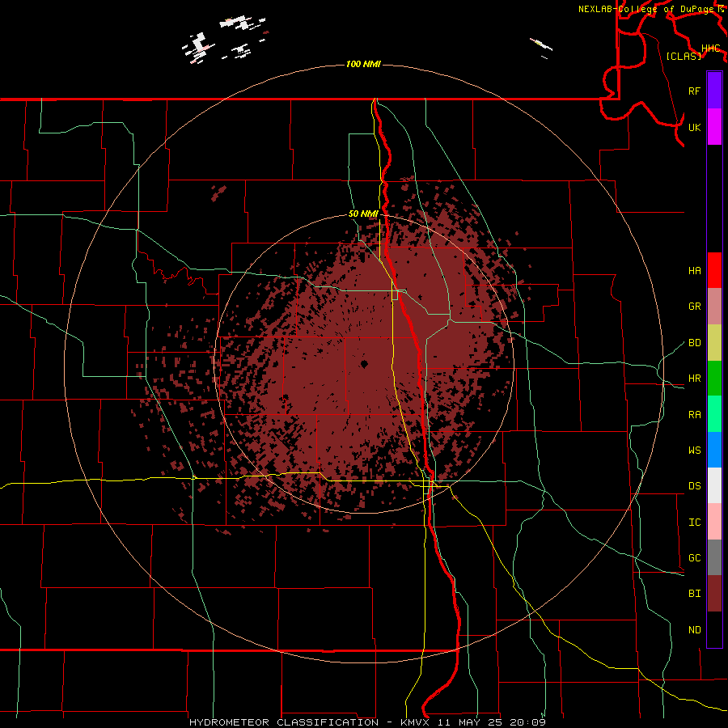Click the WS legend label
This screenshot has width=728, height=728.
[x=694, y=451]
